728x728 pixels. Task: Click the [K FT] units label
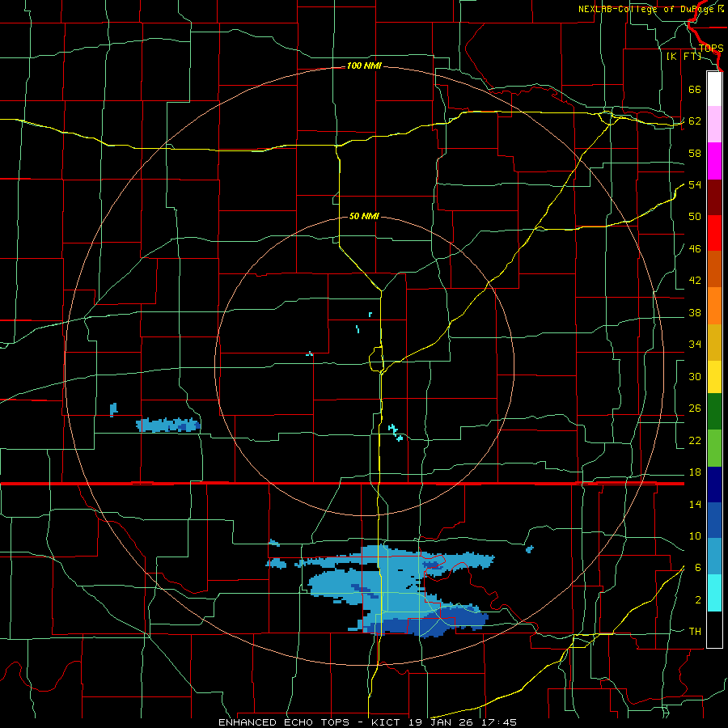684,56
